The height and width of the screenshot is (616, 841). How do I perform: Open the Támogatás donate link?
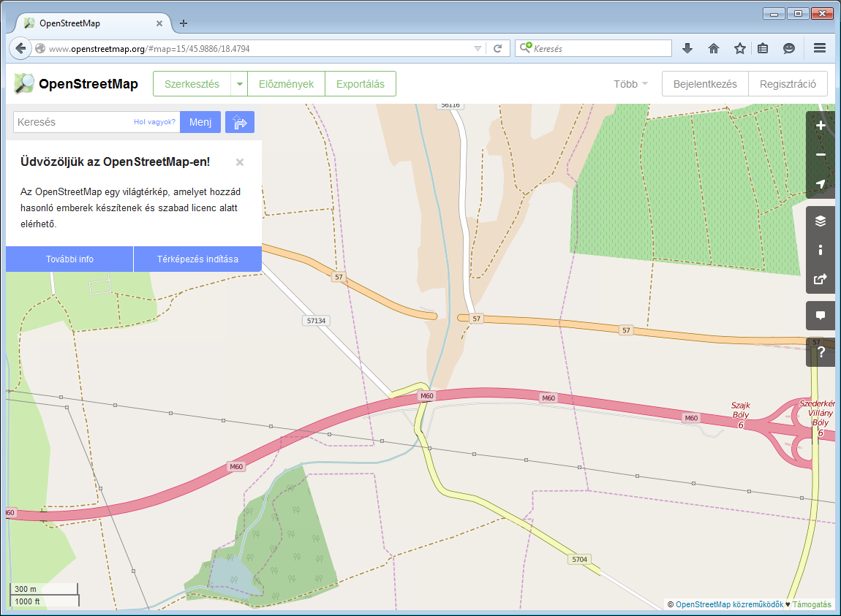(812, 604)
